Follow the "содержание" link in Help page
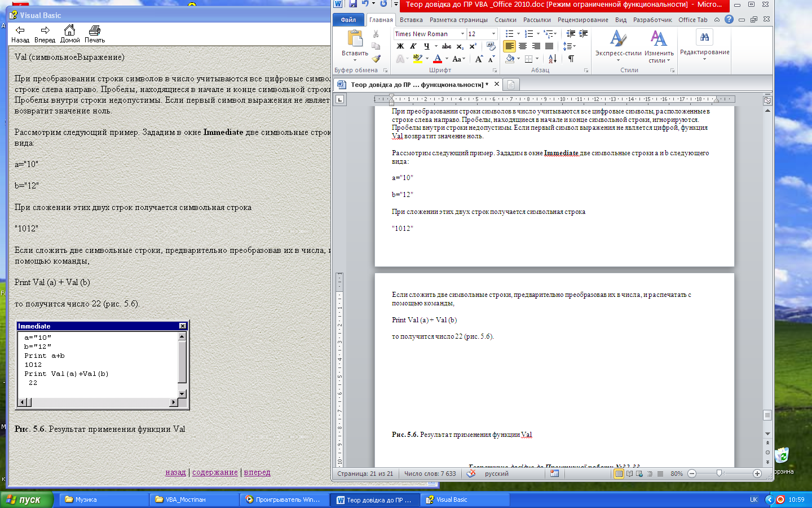This screenshot has width=812, height=508. (x=215, y=472)
